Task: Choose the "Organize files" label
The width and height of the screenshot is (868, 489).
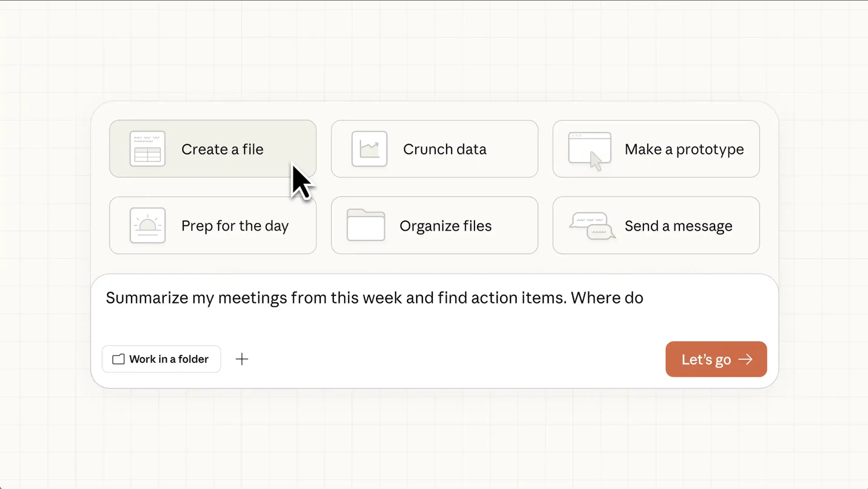Action: [x=446, y=226]
